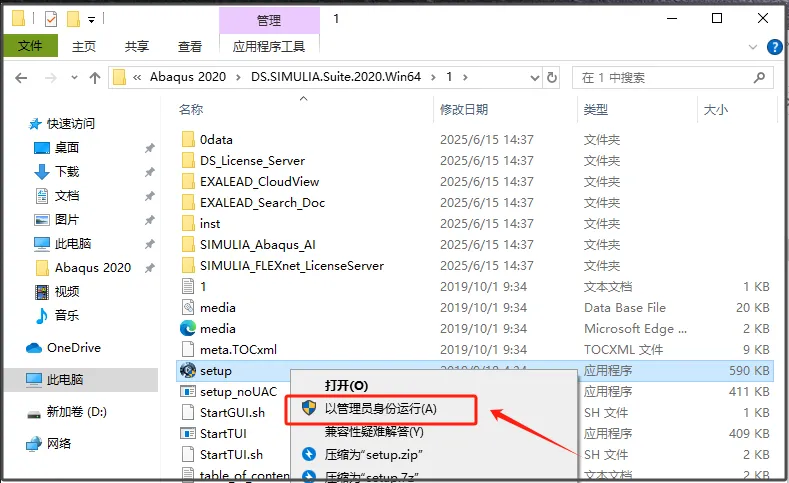Click the 在 1 中搜索 search box
789x483 pixels.
tap(673, 77)
